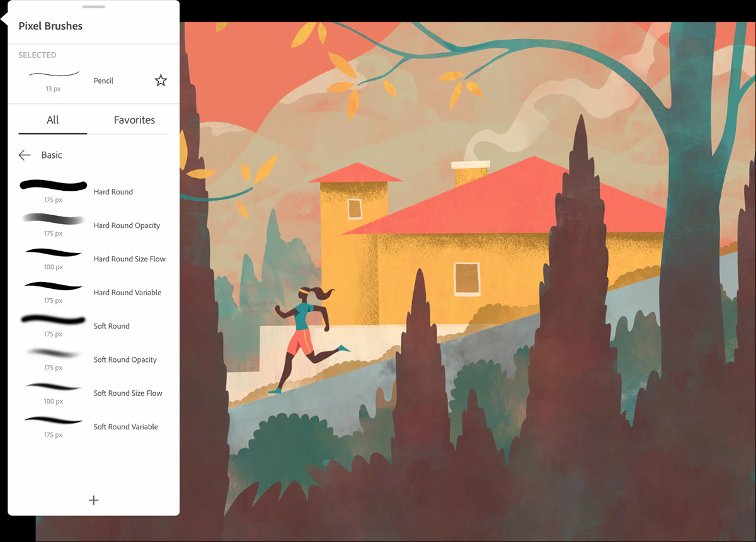
Task: Click the Pixel Brushes panel title
Action: [50, 26]
